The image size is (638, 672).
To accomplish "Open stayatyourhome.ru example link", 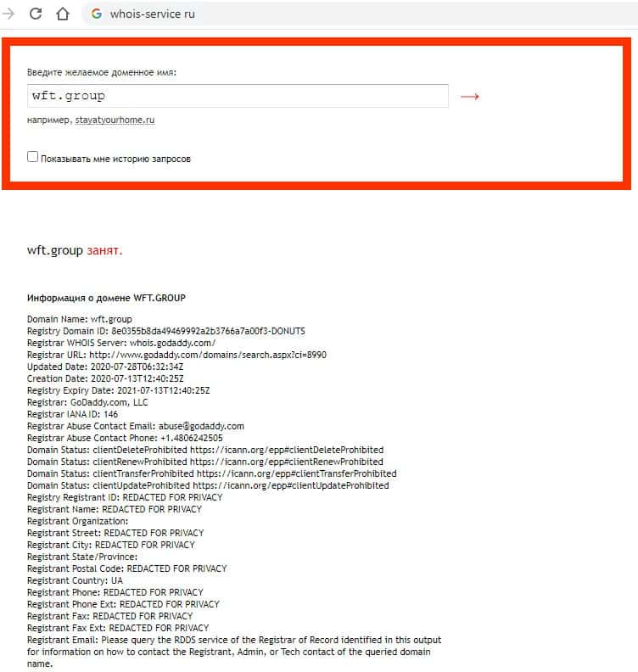I will [115, 120].
